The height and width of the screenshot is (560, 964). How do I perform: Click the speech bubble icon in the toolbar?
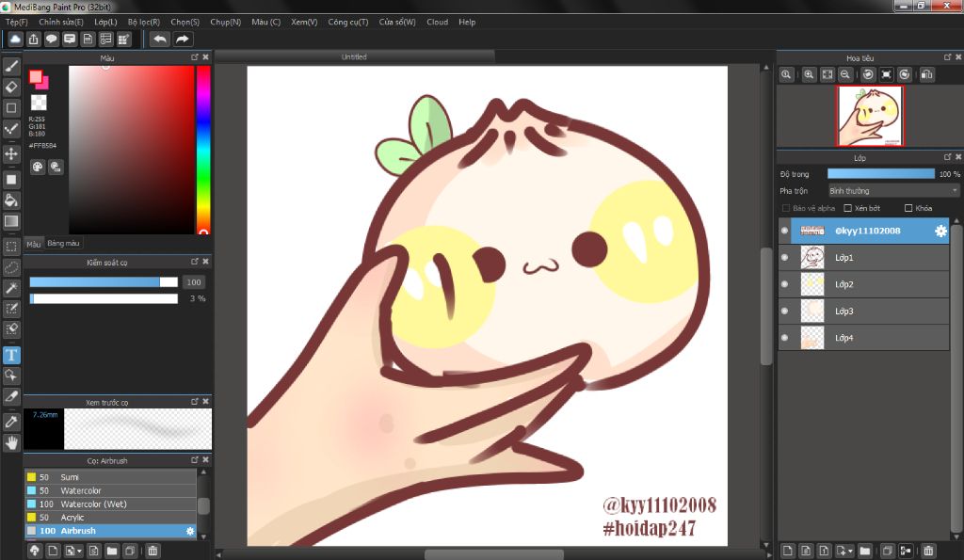52,40
